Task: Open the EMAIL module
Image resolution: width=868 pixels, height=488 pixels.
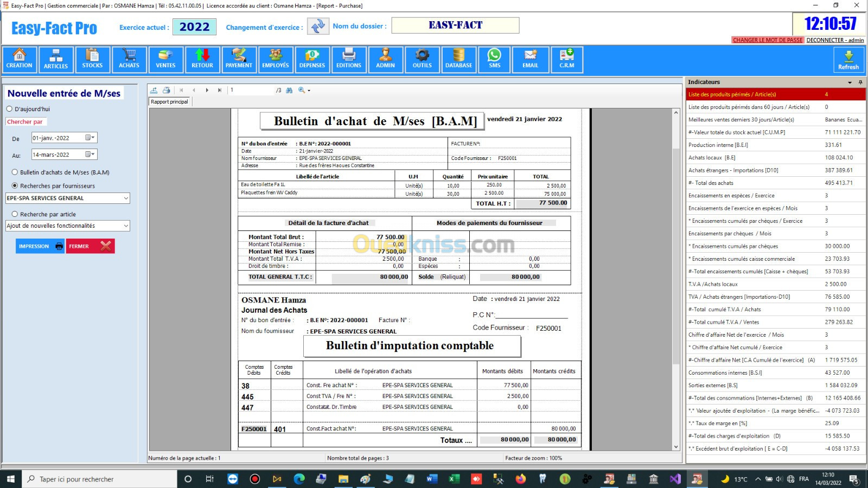Action: coord(531,60)
